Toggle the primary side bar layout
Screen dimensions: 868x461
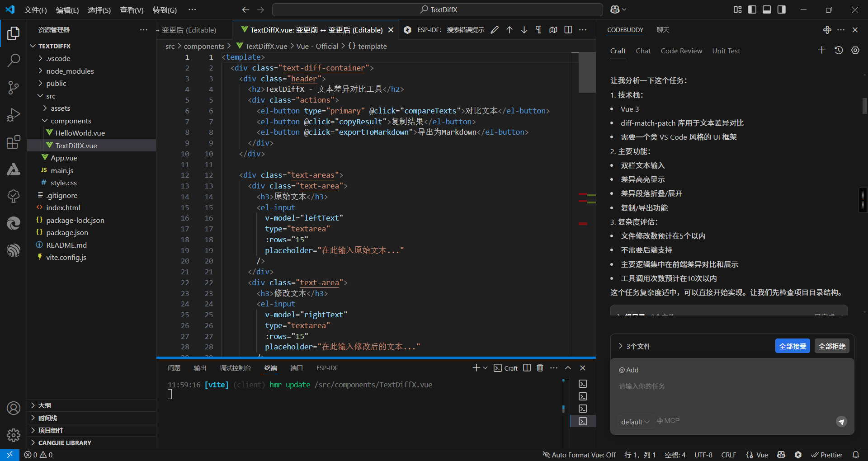click(752, 9)
